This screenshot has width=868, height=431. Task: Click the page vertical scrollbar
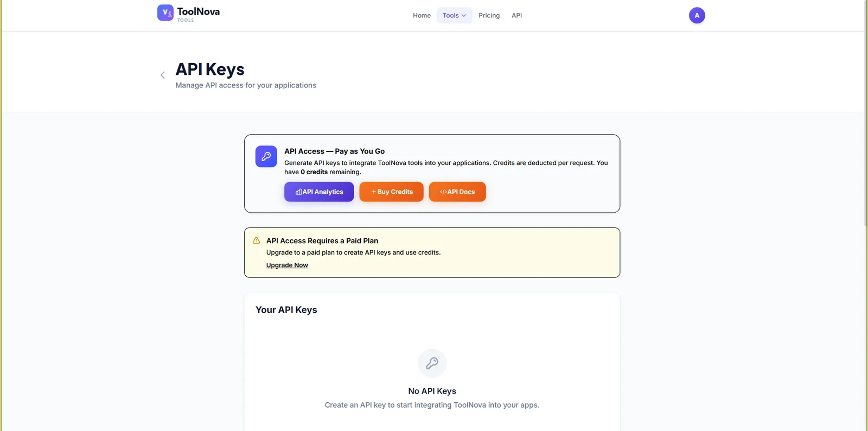tap(866, 113)
